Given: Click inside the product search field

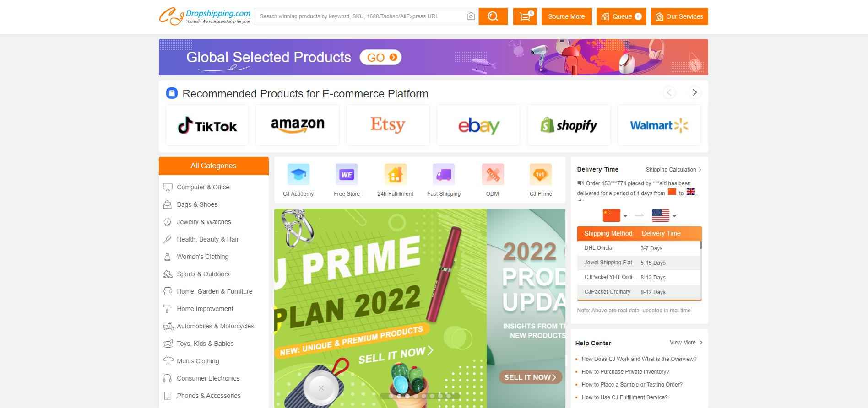Looking at the screenshot, I should point(360,16).
